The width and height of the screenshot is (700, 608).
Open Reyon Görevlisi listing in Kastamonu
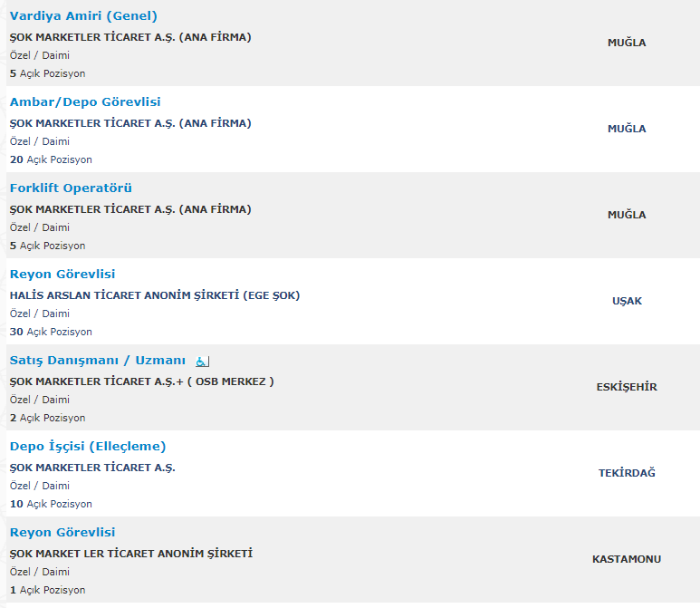(x=62, y=532)
